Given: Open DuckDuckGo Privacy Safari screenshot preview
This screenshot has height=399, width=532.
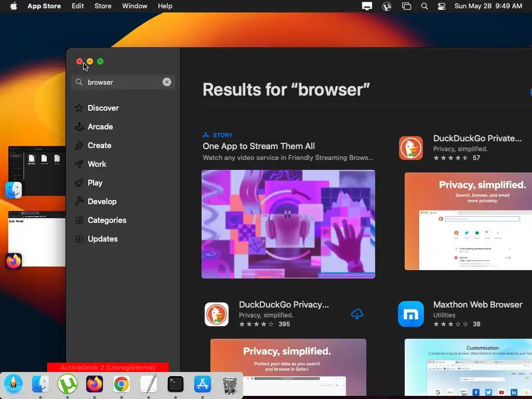Looking at the screenshot, I should [x=288, y=367].
